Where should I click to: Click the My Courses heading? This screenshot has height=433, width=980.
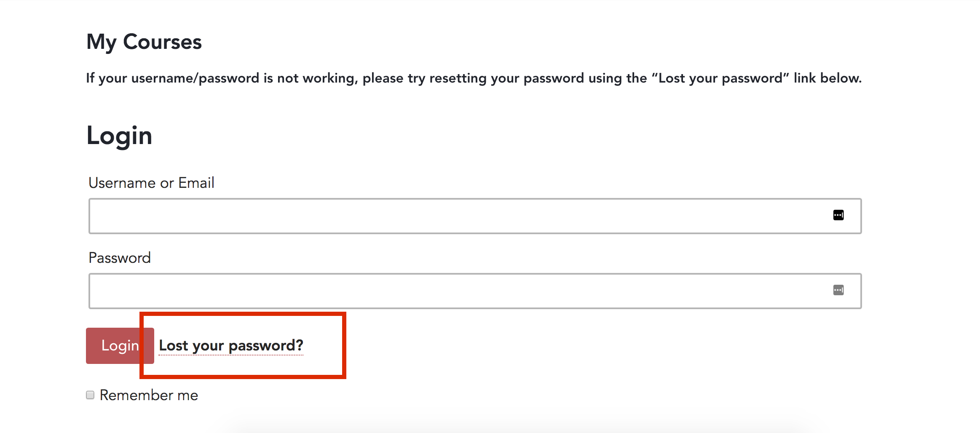[144, 42]
